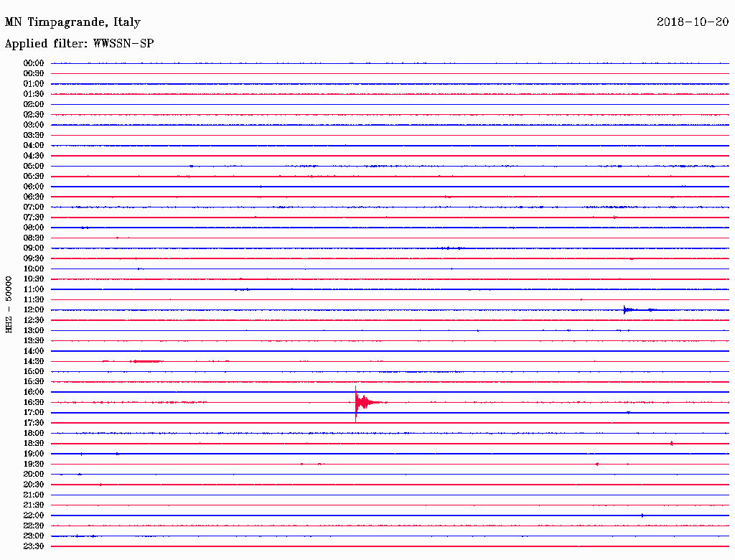Screen dimensions: 735x560
Task: Click the 00:00 time label
Action: pyautogui.click(x=34, y=63)
